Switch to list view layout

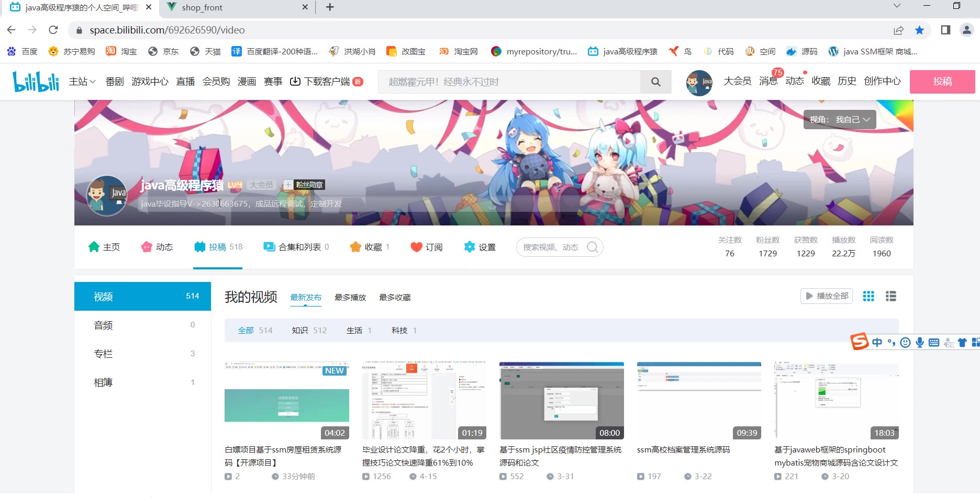[x=891, y=296]
